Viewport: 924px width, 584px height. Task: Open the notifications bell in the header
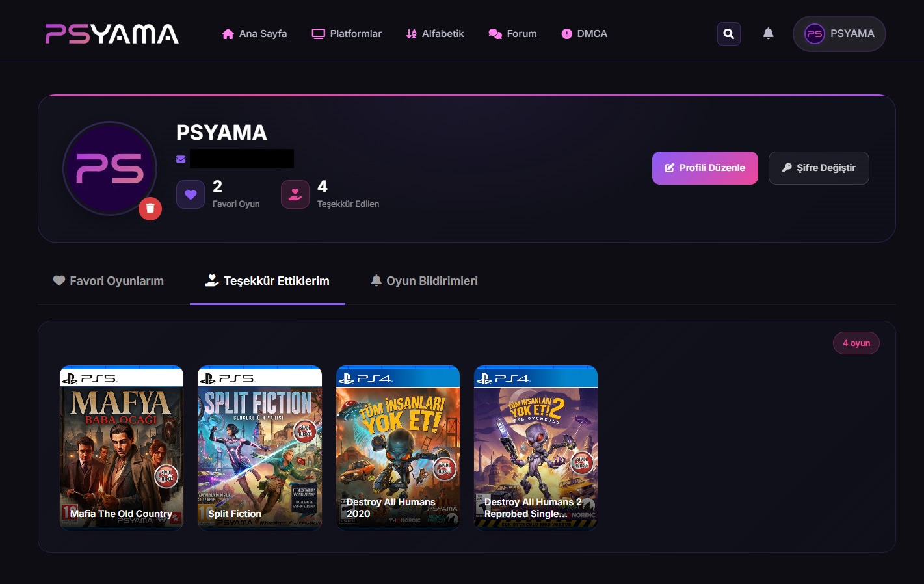tap(768, 34)
